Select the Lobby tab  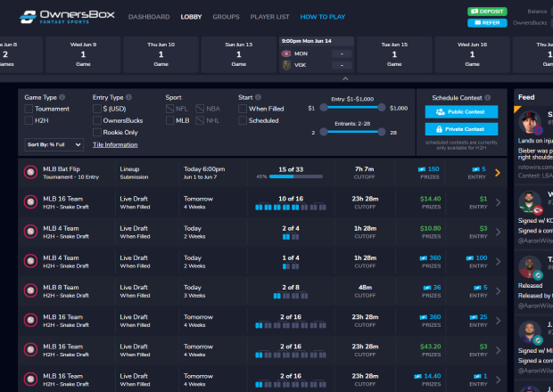(x=191, y=17)
